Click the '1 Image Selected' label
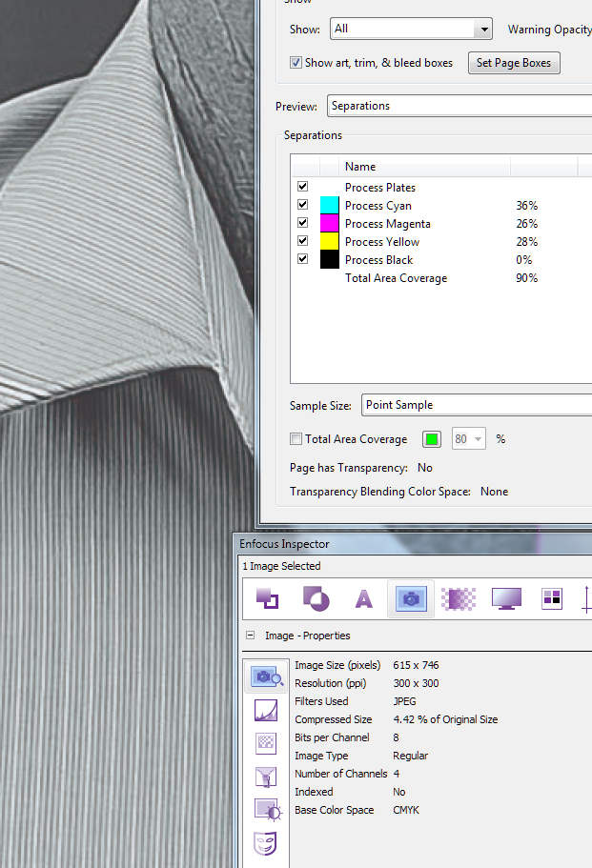This screenshot has height=868, width=592. pos(281,566)
